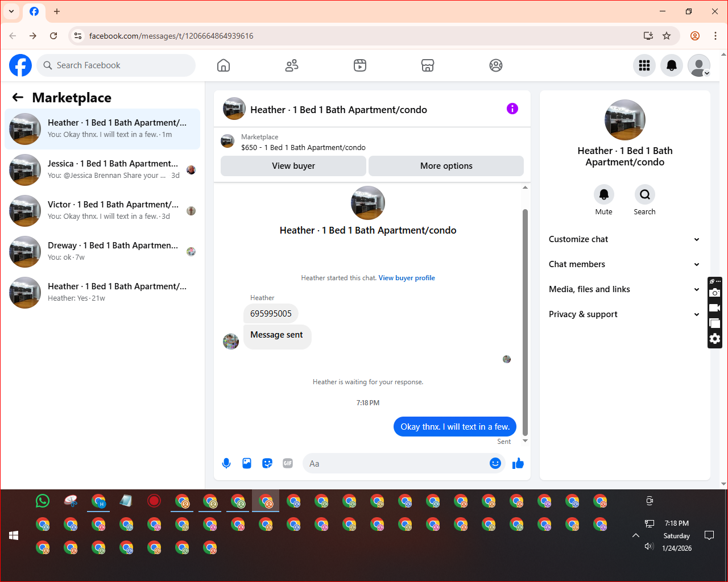Click the chat header title Heather
This screenshot has width=728, height=582.
click(x=338, y=110)
